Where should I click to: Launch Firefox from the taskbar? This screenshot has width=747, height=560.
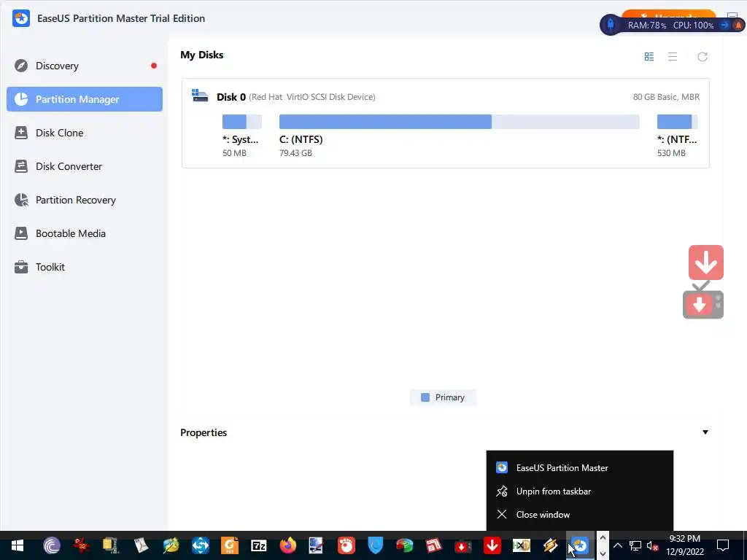[x=287, y=545]
